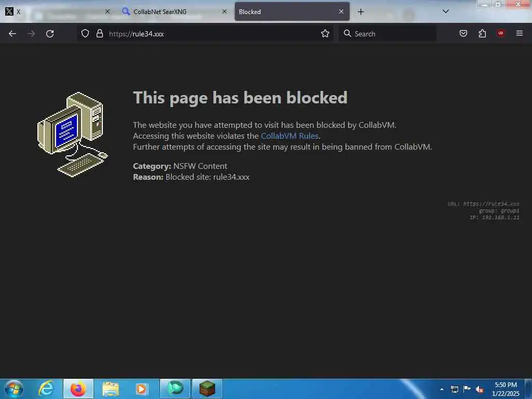Click the muted volume tray icon
Viewport: 532px width, 399px height.
coord(480,390)
